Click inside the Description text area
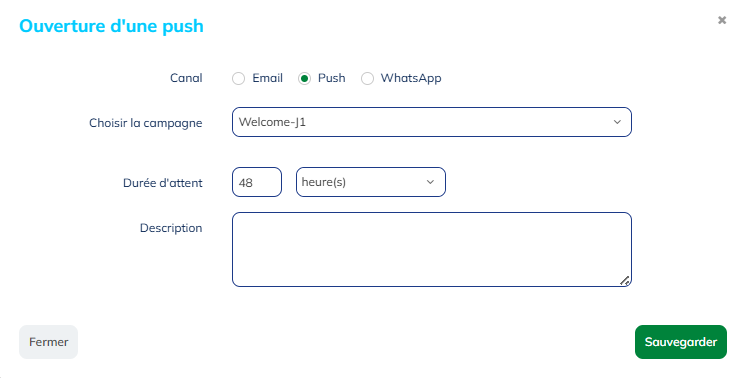The image size is (745, 378). pos(431,249)
